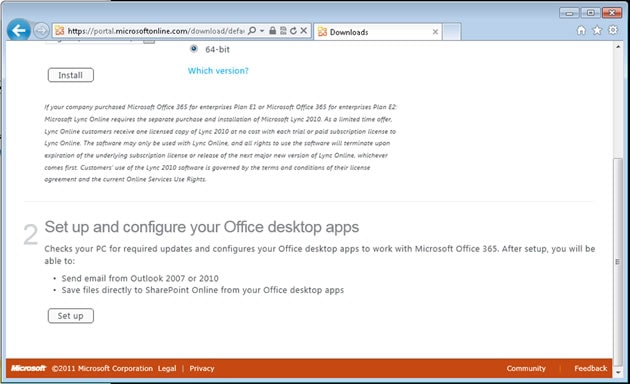Click the scrollbar up arrow
This screenshot has height=384, width=630.
[x=618, y=47]
